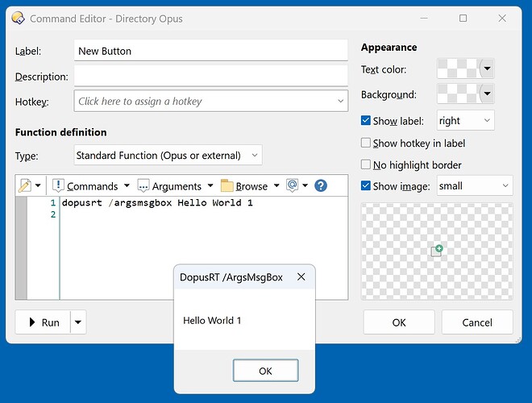Minimize the Command Editor window
Image resolution: width=532 pixels, height=403 pixels.
point(424,18)
